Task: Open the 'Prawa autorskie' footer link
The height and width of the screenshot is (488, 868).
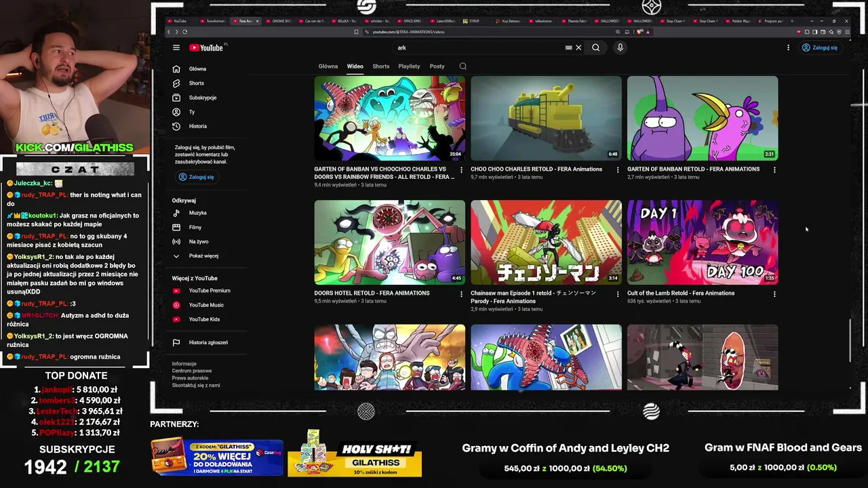Action: point(190,378)
